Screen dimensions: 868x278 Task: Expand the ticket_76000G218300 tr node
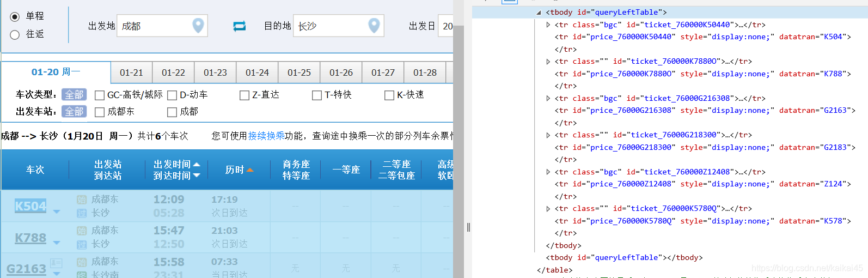[x=548, y=135]
